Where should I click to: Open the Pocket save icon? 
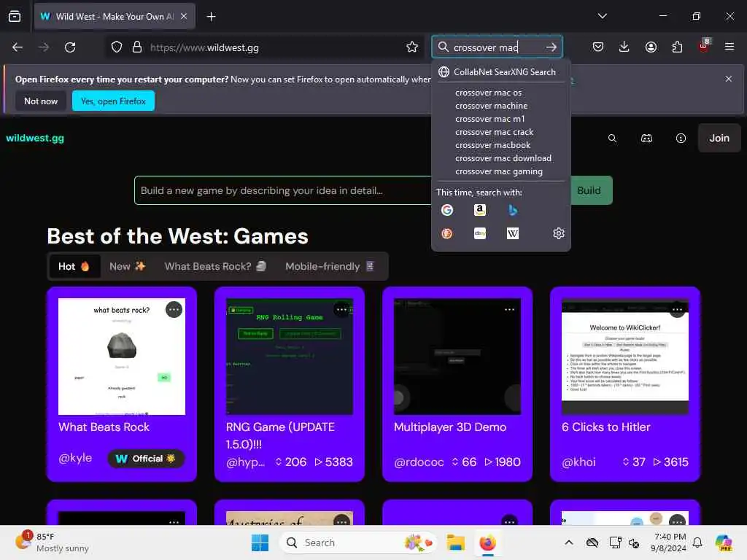pyautogui.click(x=598, y=47)
